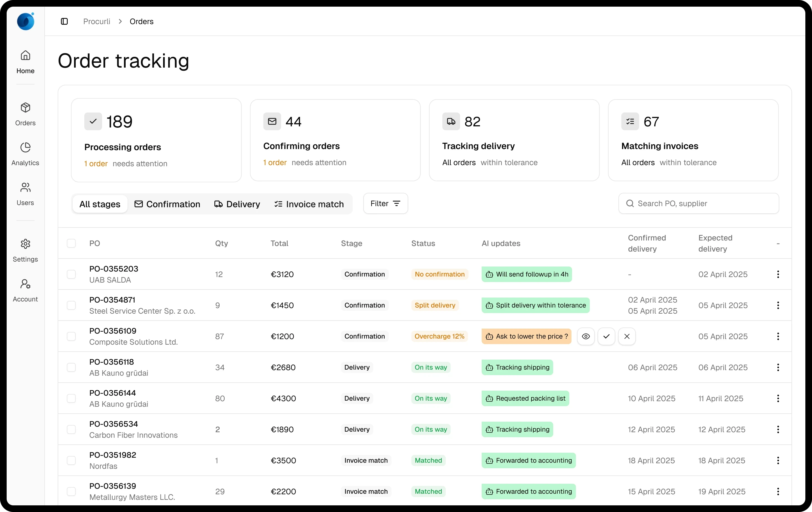This screenshot has height=512, width=812.
Task: Check the PO-0351982 row checkbox
Action: 71,460
